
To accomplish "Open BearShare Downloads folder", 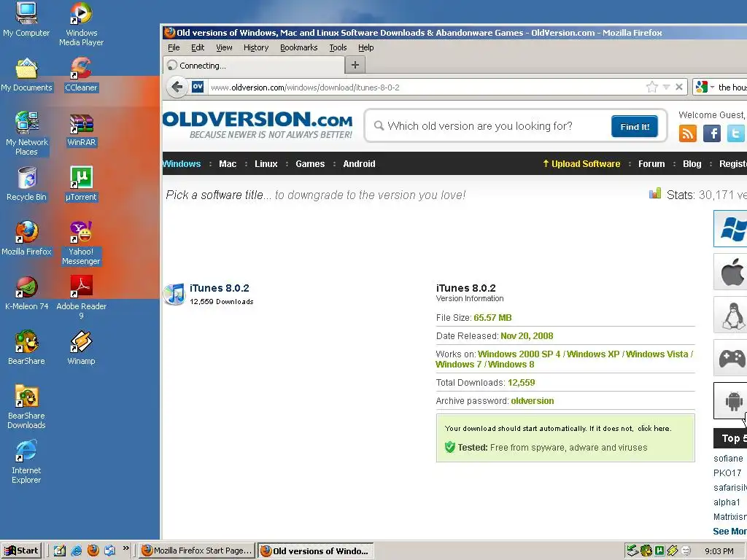I will 26,407.
